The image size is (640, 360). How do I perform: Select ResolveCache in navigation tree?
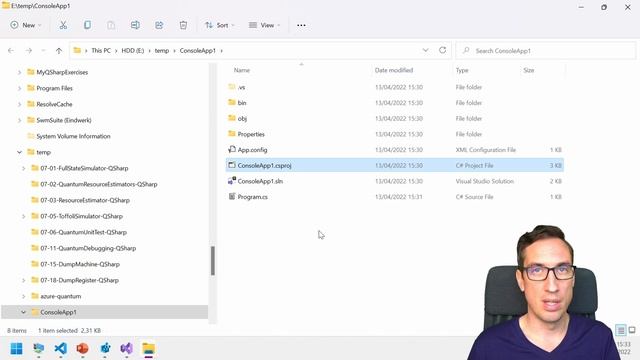pyautogui.click(x=54, y=104)
